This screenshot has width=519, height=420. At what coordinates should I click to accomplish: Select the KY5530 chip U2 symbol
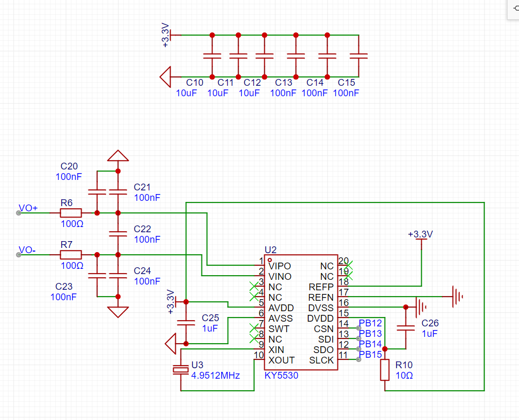(x=301, y=312)
